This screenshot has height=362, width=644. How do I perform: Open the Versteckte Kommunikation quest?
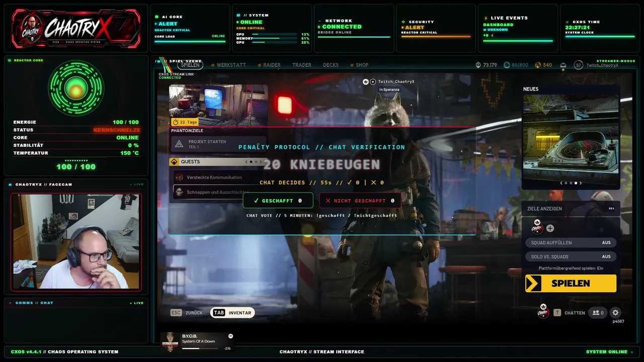click(218, 177)
